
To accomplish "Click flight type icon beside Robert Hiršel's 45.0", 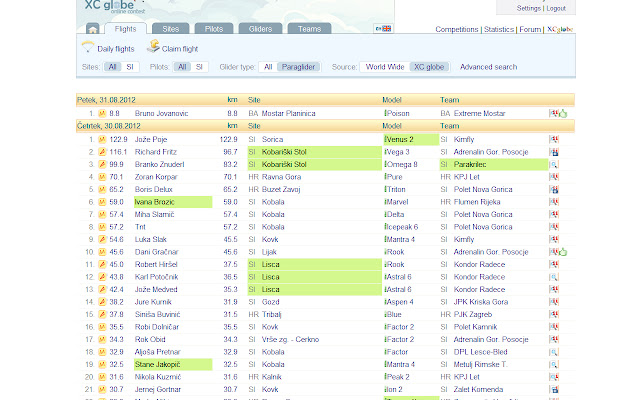I will tap(102, 264).
